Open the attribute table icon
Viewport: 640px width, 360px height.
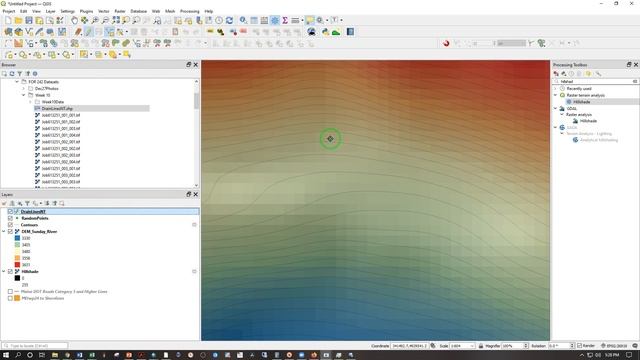pos(254,20)
